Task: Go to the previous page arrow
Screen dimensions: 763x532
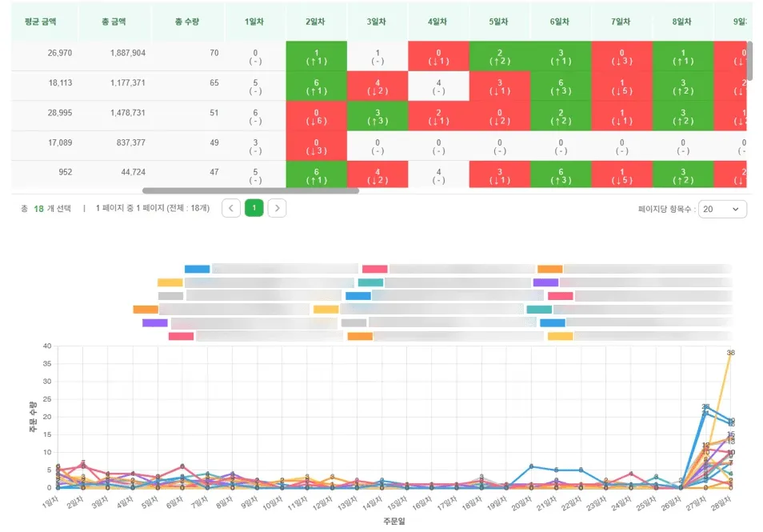Action: tap(231, 208)
